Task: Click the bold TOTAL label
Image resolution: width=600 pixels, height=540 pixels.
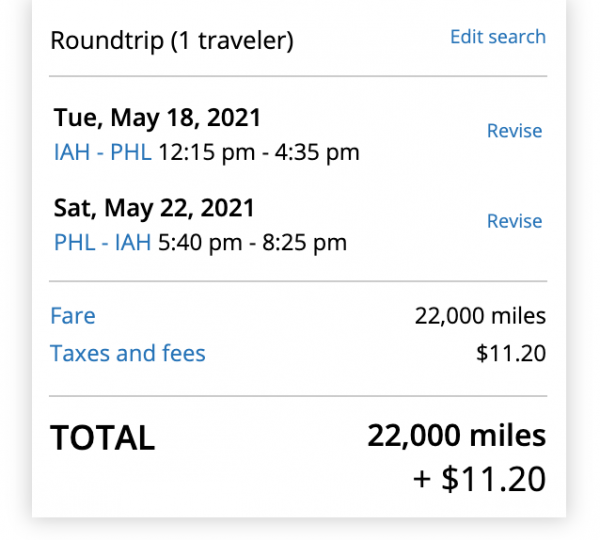Action: pyautogui.click(x=103, y=438)
